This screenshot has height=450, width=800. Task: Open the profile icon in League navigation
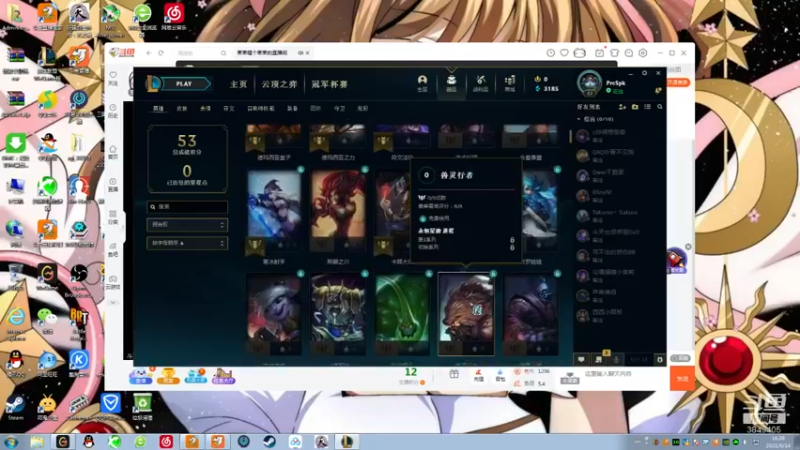click(x=422, y=83)
